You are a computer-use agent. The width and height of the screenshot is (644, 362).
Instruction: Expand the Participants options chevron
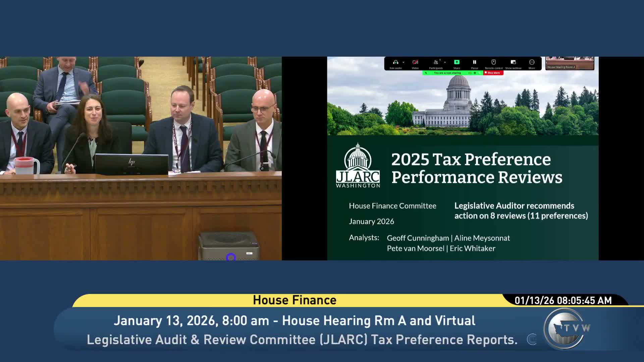pyautogui.click(x=445, y=62)
